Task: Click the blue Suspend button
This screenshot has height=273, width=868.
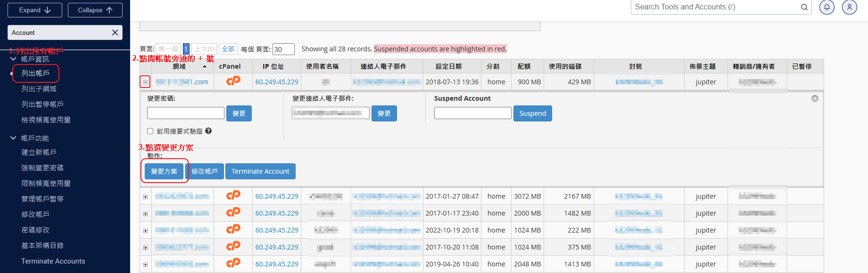Action: point(532,113)
